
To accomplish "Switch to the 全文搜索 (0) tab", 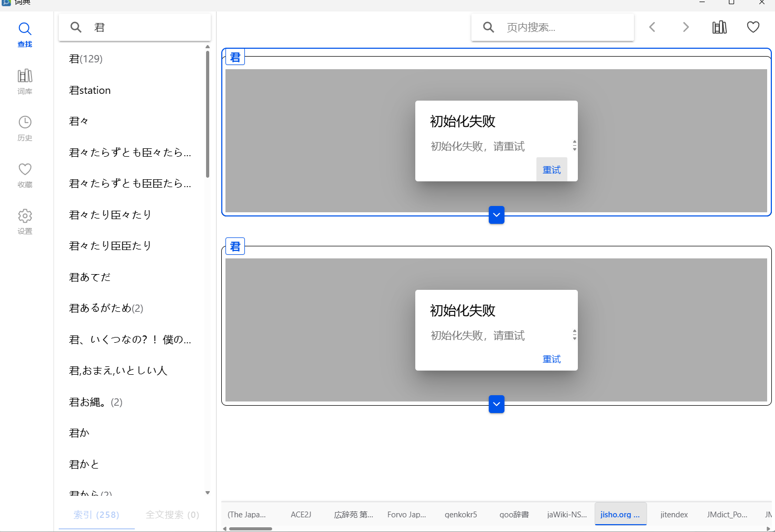I will click(172, 515).
